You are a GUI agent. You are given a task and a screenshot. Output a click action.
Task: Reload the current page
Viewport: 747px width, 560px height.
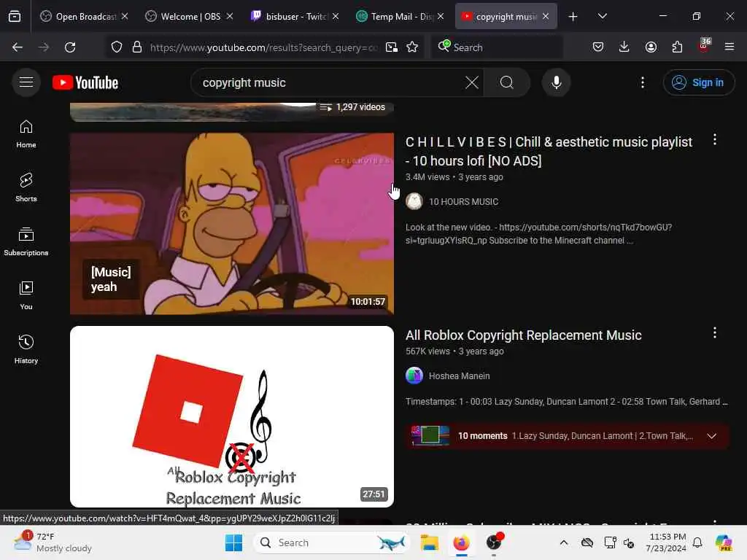point(70,47)
